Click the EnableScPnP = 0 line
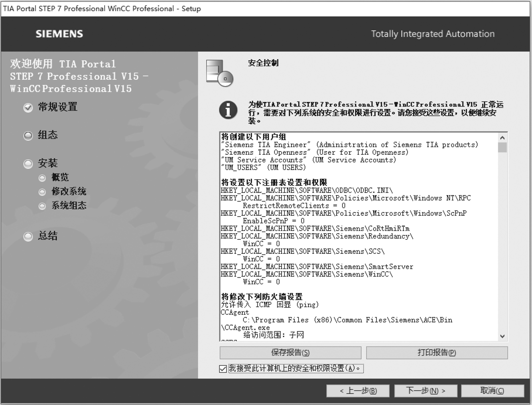The image size is (532, 405). (x=274, y=221)
